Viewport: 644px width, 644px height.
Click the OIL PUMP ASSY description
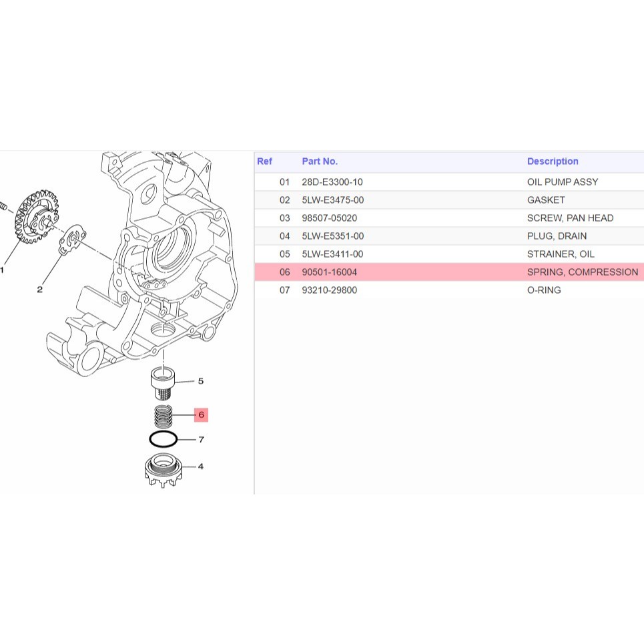point(563,182)
